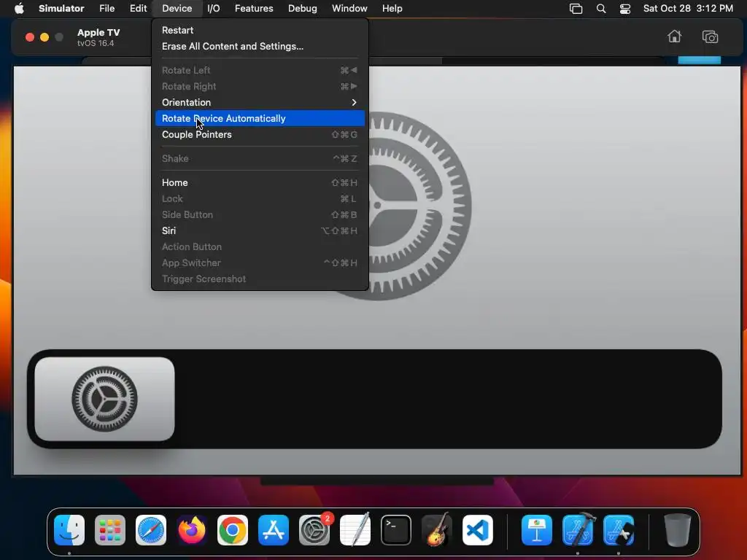Click the date and time in menu bar
The width and height of the screenshot is (747, 560).
[x=688, y=8]
